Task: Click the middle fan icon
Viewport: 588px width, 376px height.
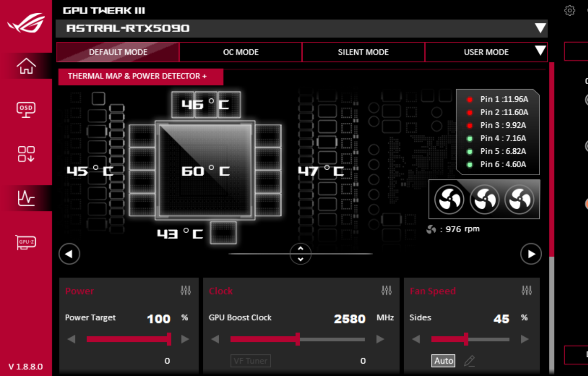Action: [484, 200]
